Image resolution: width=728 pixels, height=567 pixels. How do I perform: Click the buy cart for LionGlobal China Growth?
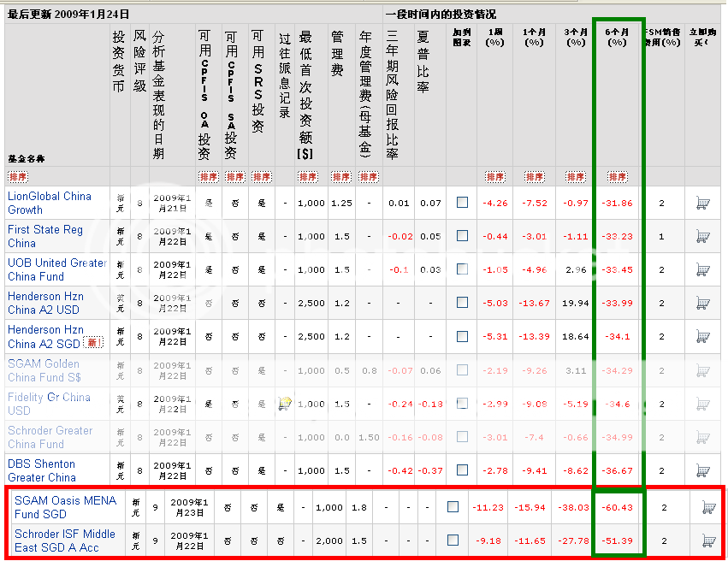702,203
